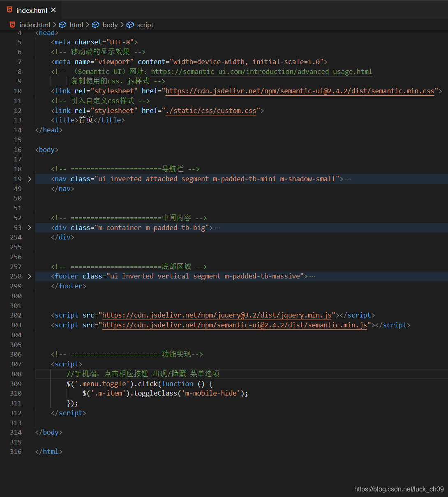Expand the folded nav block at line 19
This screenshot has height=497, width=448.
pyautogui.click(x=29, y=179)
